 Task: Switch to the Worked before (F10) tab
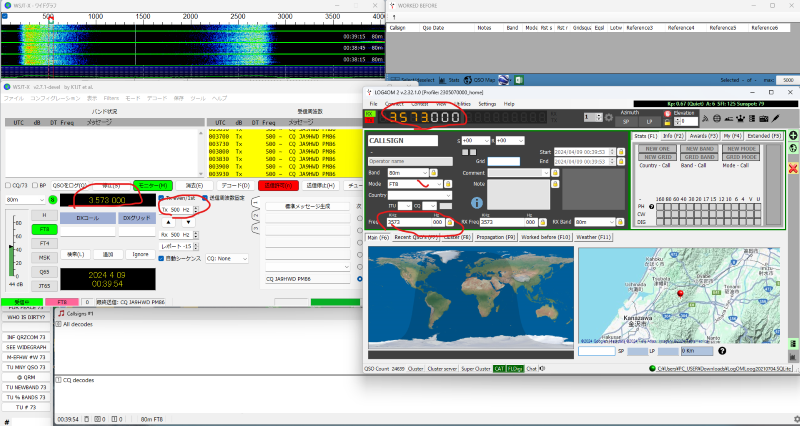[545, 238]
